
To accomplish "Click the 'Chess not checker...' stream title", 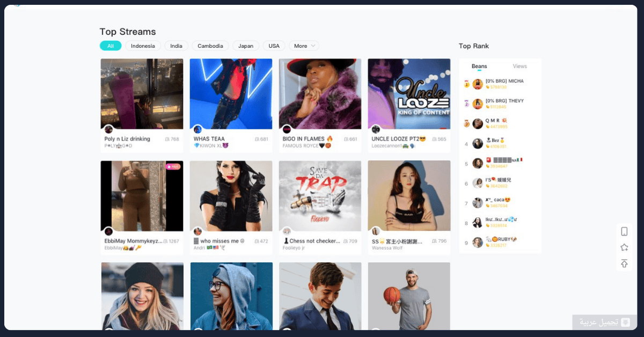I will pos(312,241).
